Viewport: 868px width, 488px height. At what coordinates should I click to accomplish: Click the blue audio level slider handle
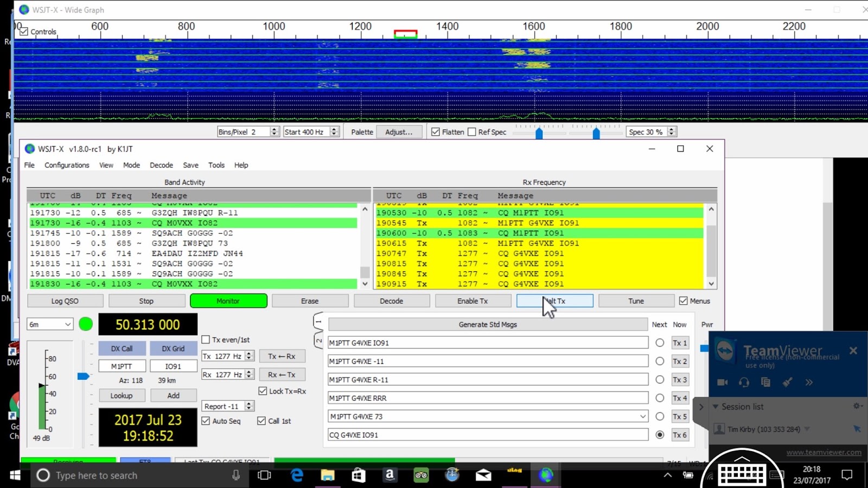tap(84, 376)
